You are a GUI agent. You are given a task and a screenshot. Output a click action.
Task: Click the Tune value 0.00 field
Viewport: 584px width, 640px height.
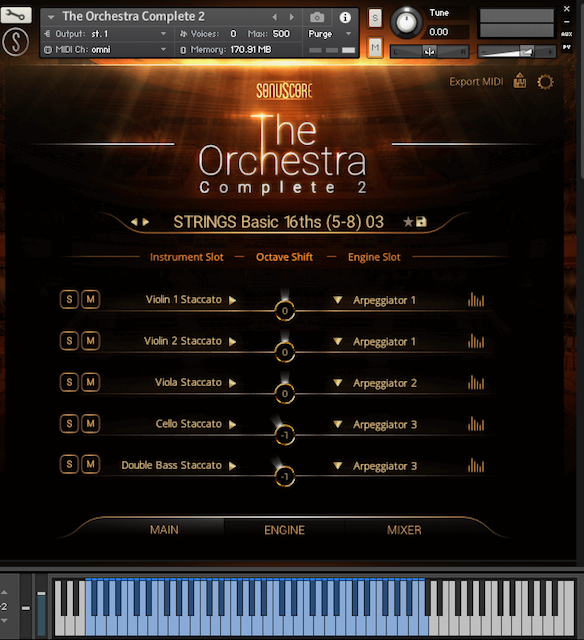pos(447,32)
